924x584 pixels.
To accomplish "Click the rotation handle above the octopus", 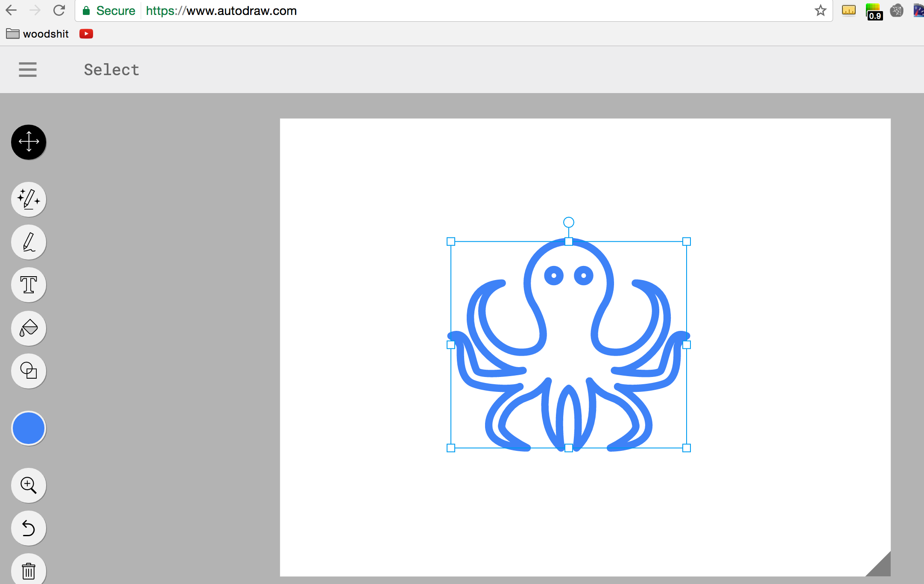I will [568, 222].
